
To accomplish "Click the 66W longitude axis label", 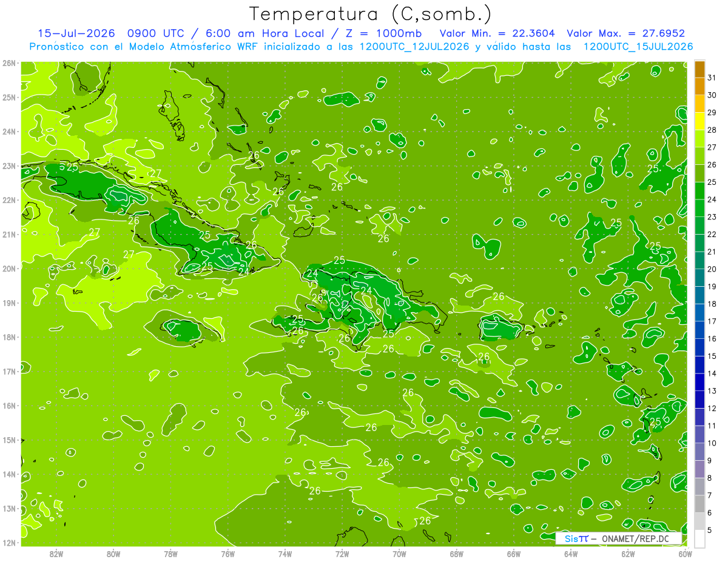I will coord(514,554).
